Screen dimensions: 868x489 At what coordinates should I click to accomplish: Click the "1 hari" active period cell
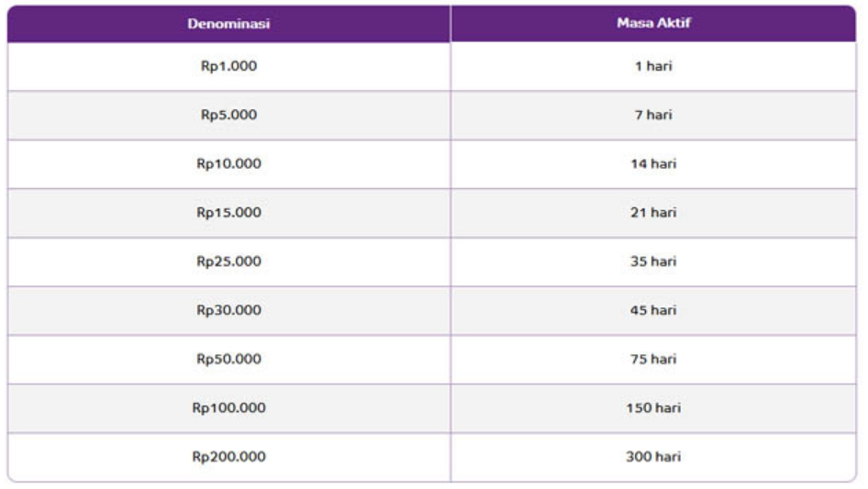653,67
